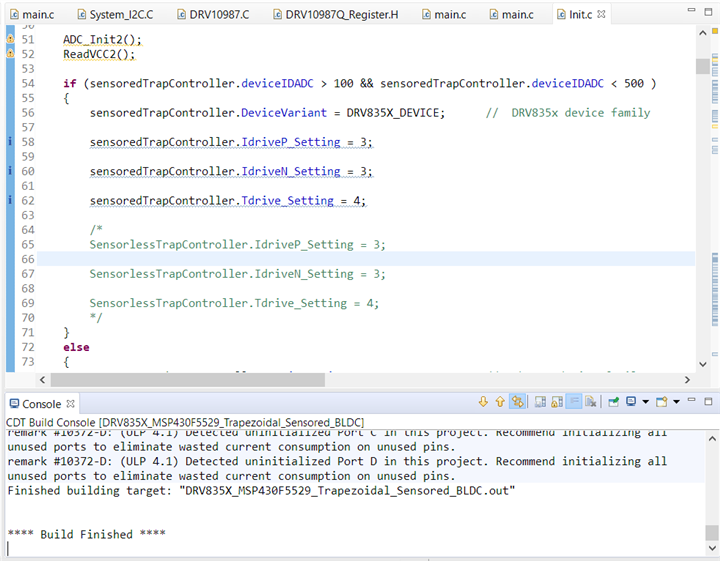Close the Console tab
Viewport: 720px width, 561px height.
click(x=70, y=404)
